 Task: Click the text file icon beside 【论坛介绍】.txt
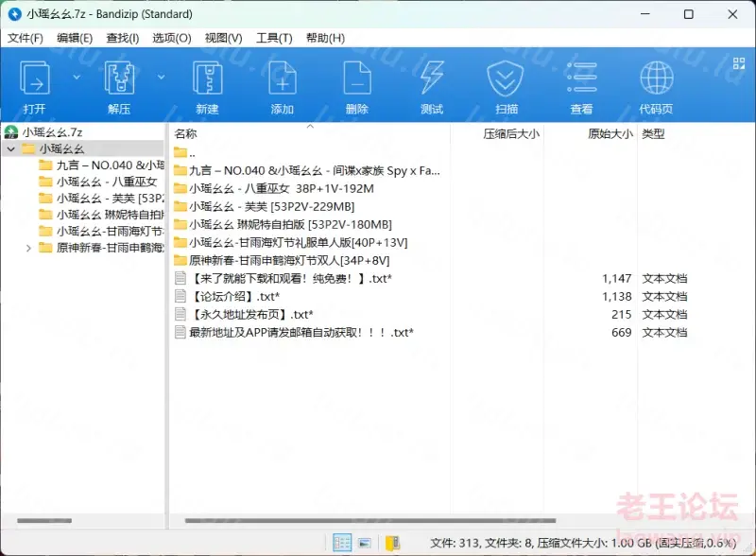(x=180, y=296)
